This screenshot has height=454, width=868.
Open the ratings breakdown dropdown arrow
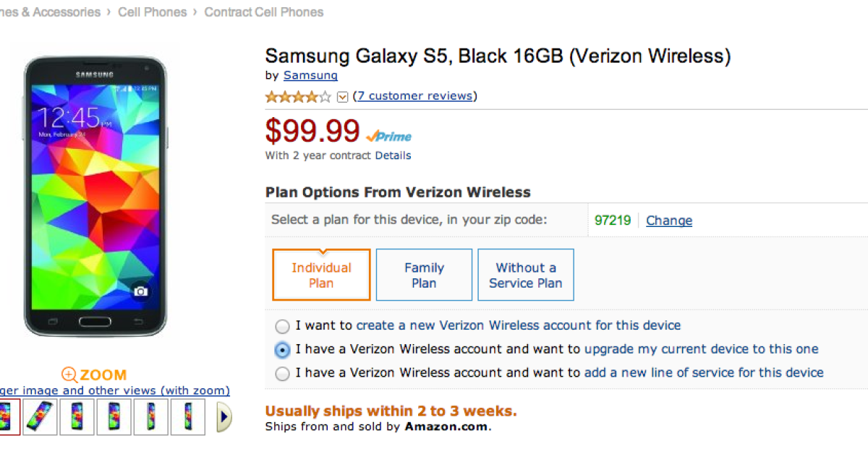pyautogui.click(x=343, y=97)
